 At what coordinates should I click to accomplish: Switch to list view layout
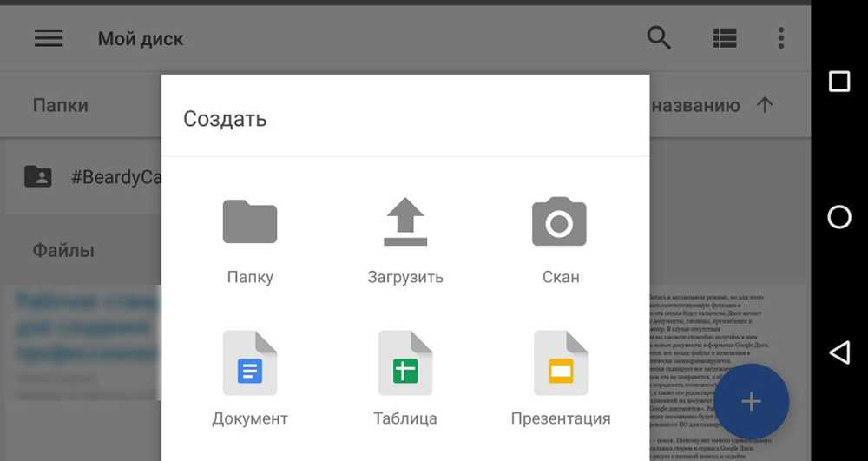point(724,38)
